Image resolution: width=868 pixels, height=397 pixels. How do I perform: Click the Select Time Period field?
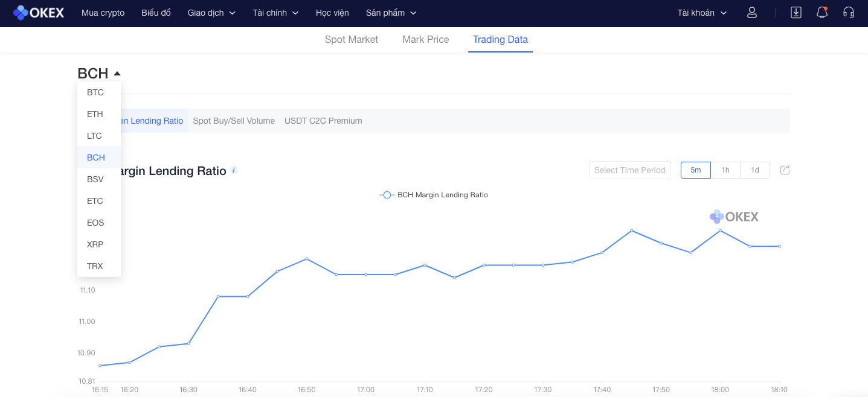[x=629, y=170]
